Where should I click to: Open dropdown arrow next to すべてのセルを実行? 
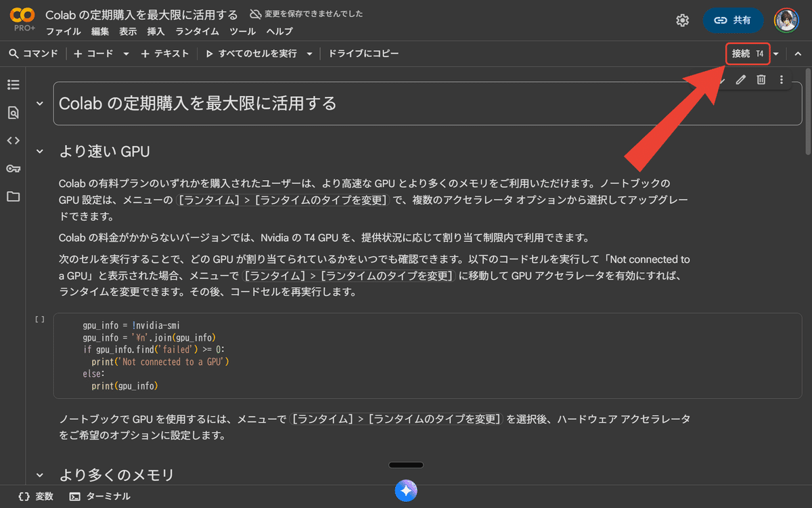(310, 54)
